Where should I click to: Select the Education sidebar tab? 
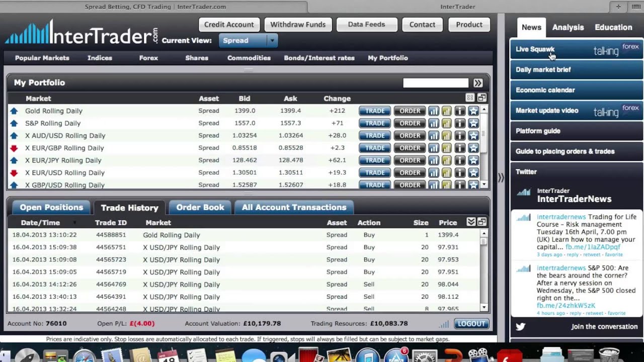pyautogui.click(x=613, y=28)
